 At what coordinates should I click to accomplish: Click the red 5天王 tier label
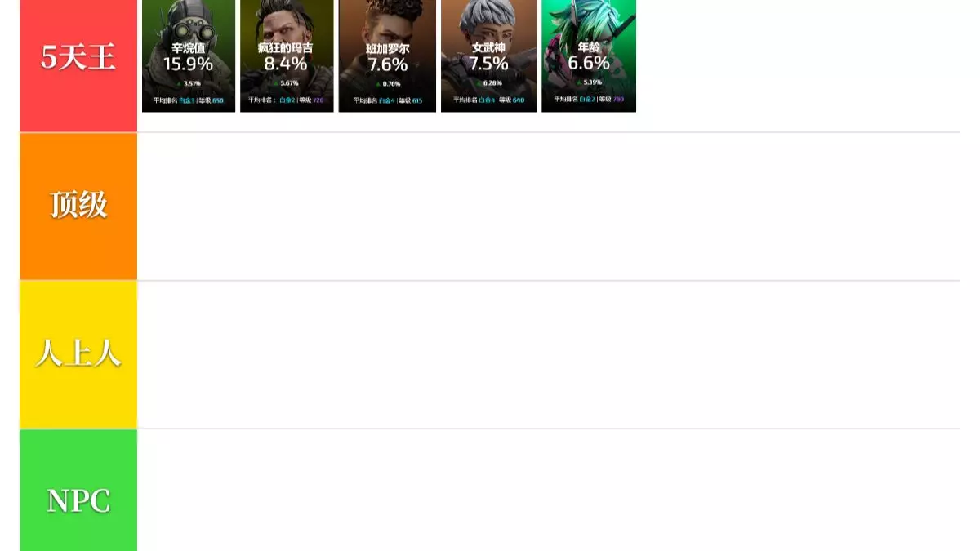point(78,65)
